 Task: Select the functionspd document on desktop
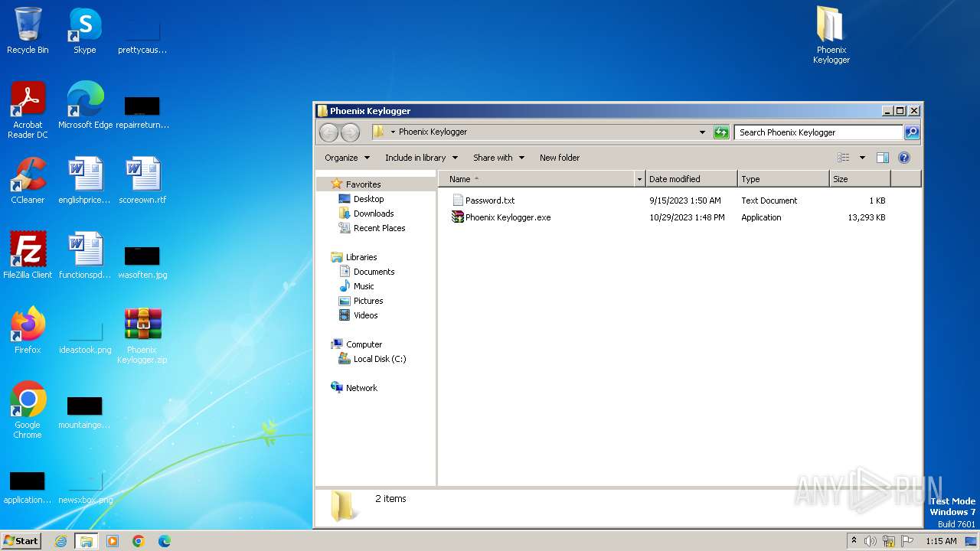point(85,256)
